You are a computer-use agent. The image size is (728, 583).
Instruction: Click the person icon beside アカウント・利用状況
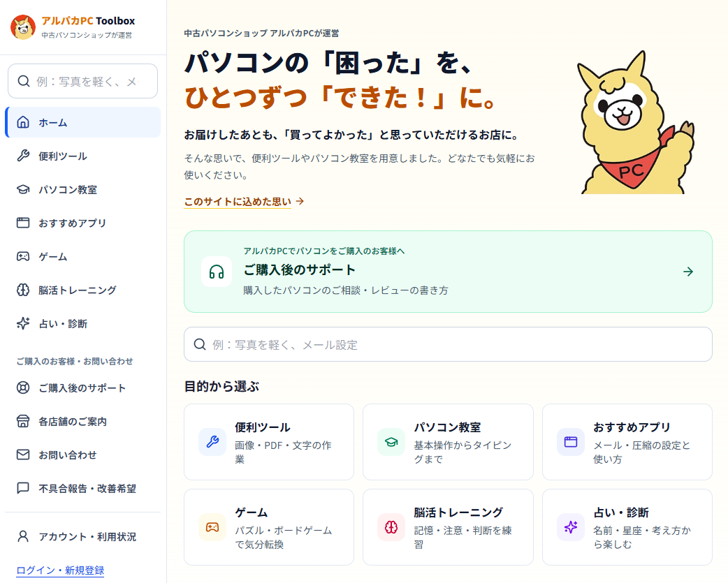(x=23, y=536)
